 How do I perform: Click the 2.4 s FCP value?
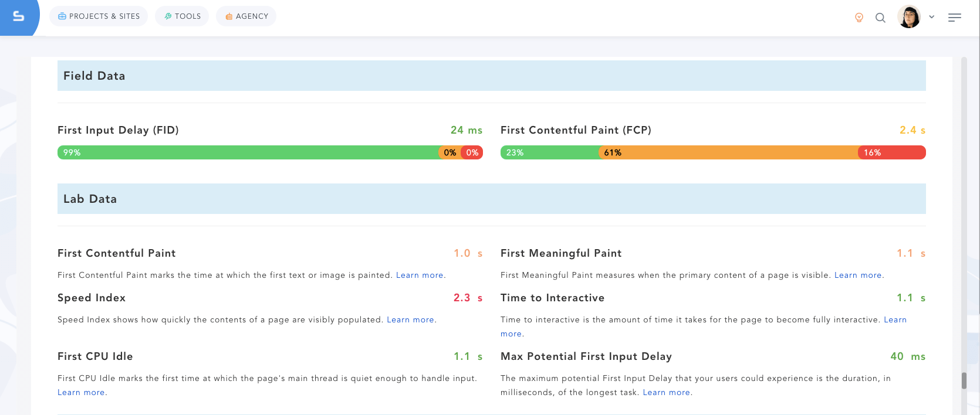point(913,130)
